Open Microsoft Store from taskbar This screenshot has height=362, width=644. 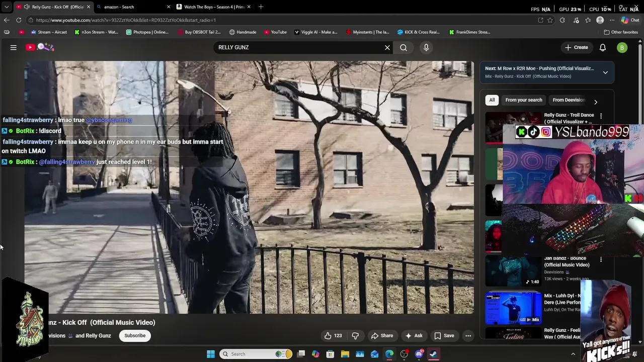(330, 354)
